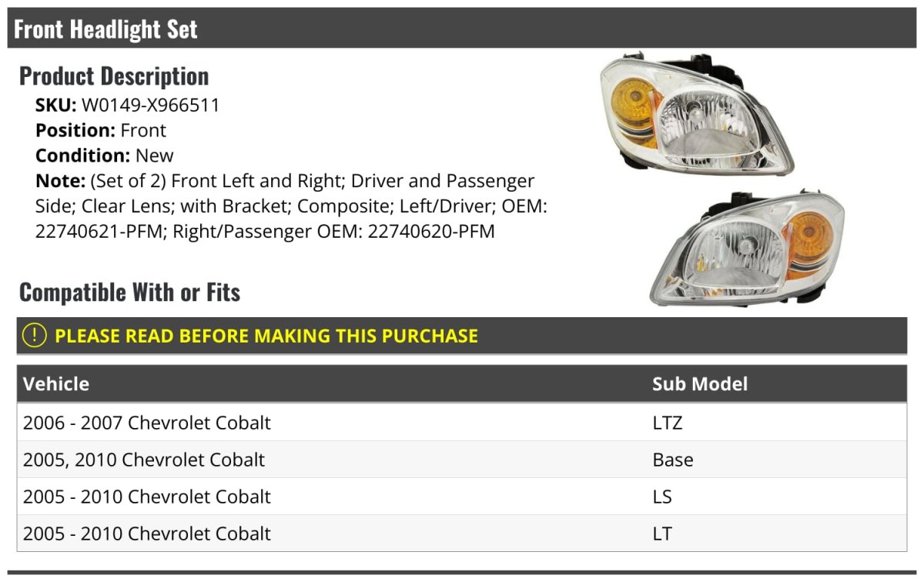Click the LT sub model cell
Viewport: 924px width, 582px height.
[661, 533]
